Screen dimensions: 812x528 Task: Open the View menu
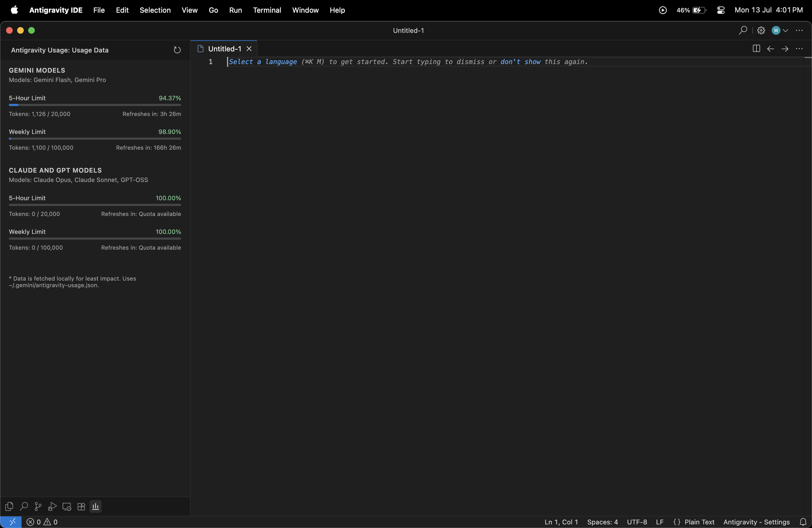[x=190, y=10]
